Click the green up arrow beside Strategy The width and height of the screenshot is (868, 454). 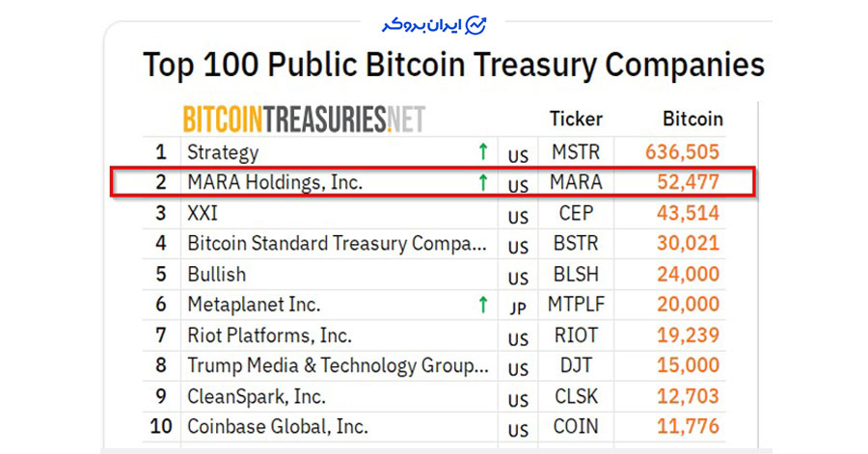[482, 151]
